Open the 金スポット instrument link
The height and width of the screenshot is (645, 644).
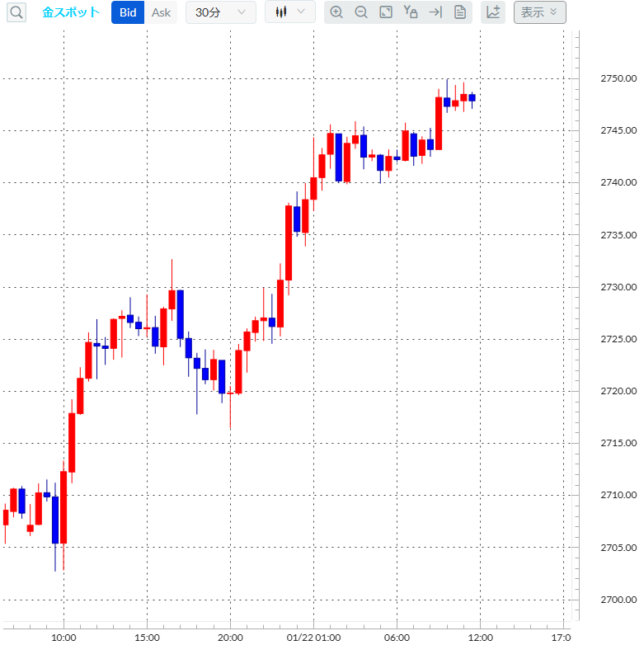[x=71, y=12]
